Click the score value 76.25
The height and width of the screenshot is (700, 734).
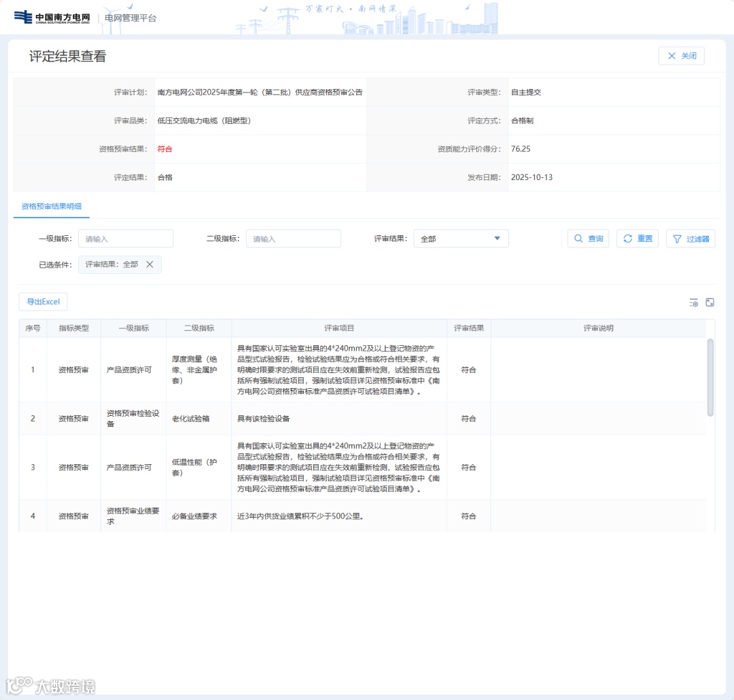click(x=521, y=149)
